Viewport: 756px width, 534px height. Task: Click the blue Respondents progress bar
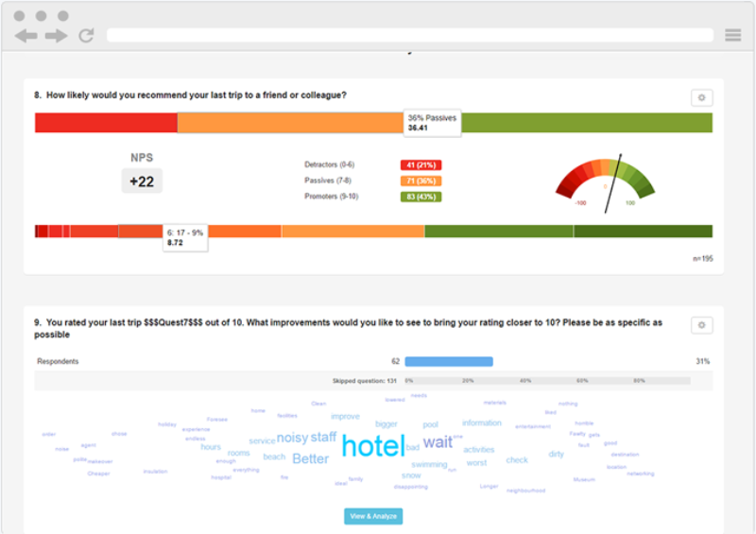point(449,361)
